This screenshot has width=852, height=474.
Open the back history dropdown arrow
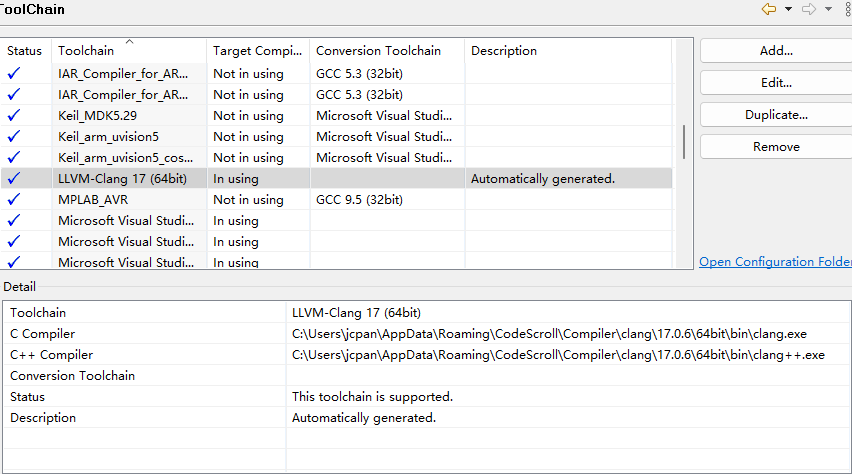[x=788, y=9]
